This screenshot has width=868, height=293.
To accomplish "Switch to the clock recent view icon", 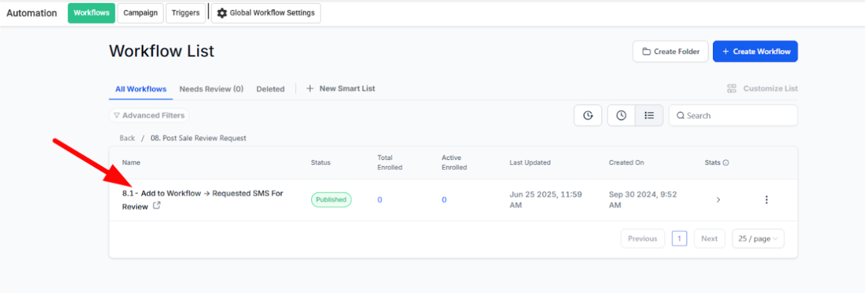I will 621,115.
